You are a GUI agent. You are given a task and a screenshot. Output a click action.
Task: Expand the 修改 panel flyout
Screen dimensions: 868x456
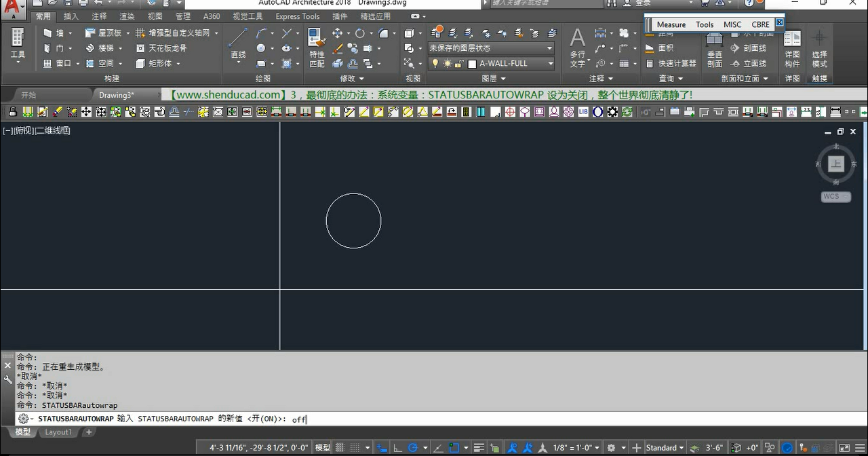click(351, 79)
